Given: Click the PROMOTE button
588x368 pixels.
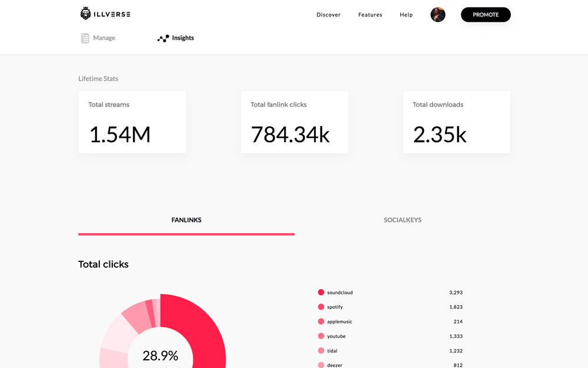Looking at the screenshot, I should (486, 15).
